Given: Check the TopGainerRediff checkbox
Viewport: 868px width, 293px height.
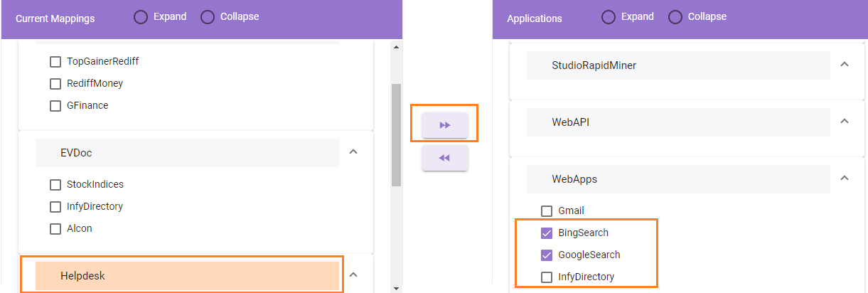Looking at the screenshot, I should 55,62.
